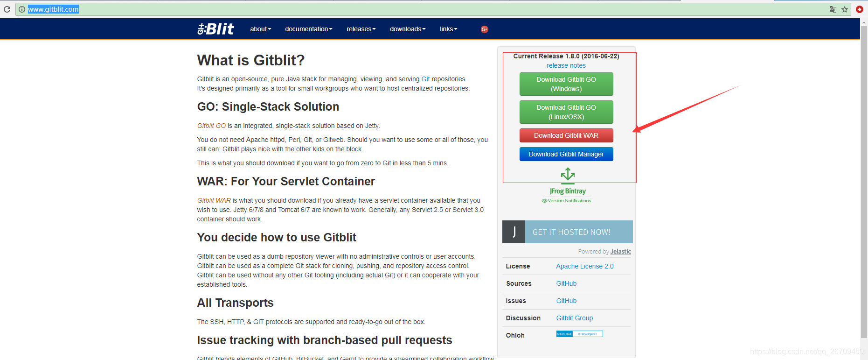Open Version Notifications eye link
868x360 pixels.
[x=566, y=201]
